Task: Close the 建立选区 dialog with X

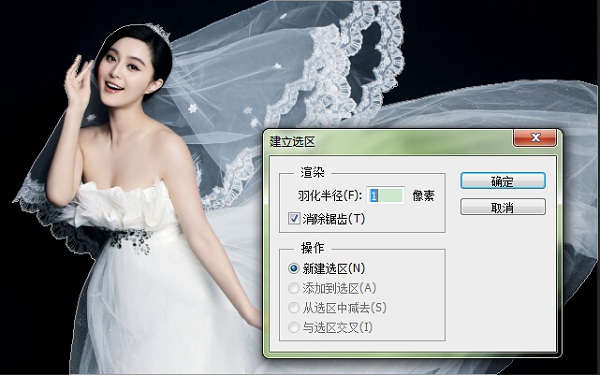Action: (x=535, y=138)
